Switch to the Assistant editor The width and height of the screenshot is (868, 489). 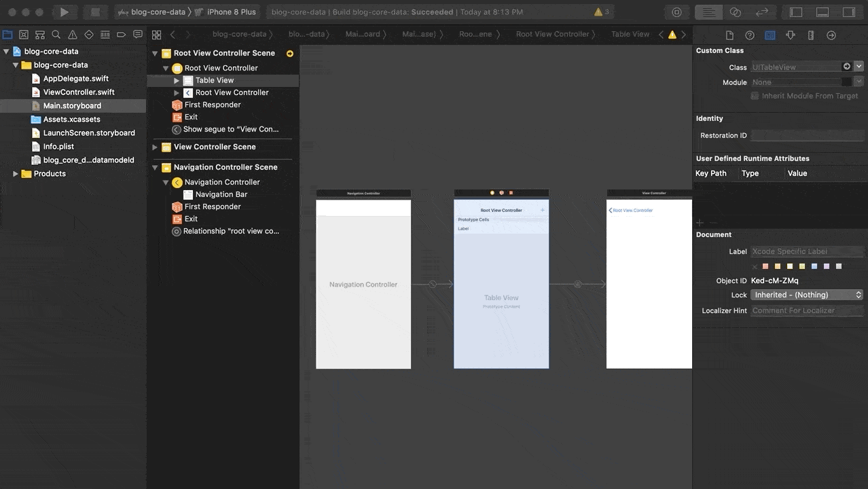click(x=735, y=12)
